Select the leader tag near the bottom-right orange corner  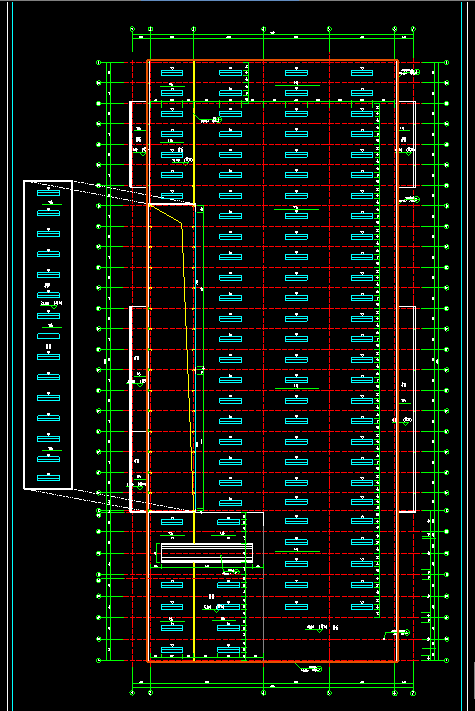(x=397, y=633)
